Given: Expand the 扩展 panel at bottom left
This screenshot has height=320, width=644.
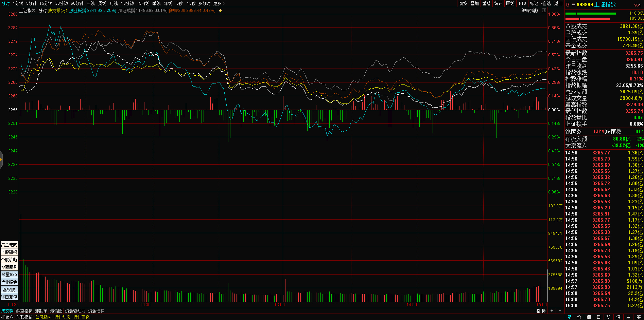Looking at the screenshot, I should [x=7, y=317].
